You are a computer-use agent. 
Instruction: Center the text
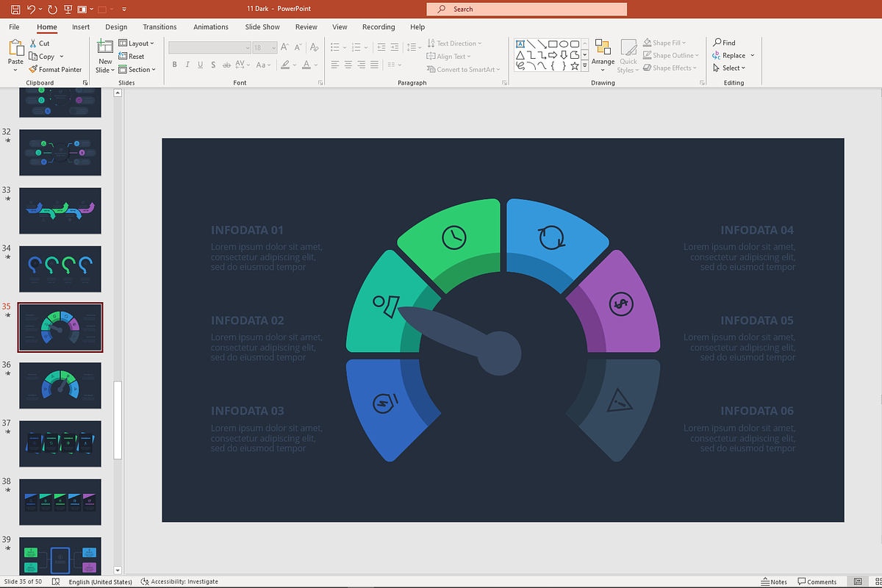[348, 65]
